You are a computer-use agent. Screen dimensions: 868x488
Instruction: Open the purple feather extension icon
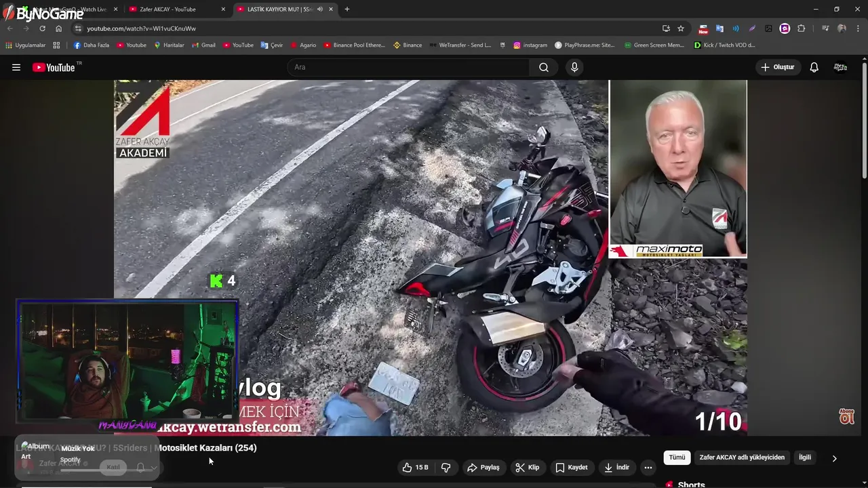[x=752, y=28]
